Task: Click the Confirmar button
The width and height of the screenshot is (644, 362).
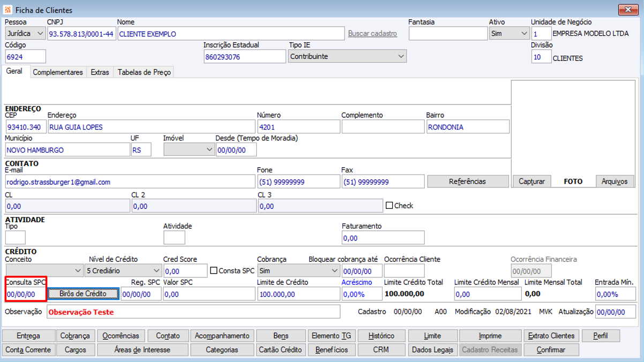Action: [551, 350]
